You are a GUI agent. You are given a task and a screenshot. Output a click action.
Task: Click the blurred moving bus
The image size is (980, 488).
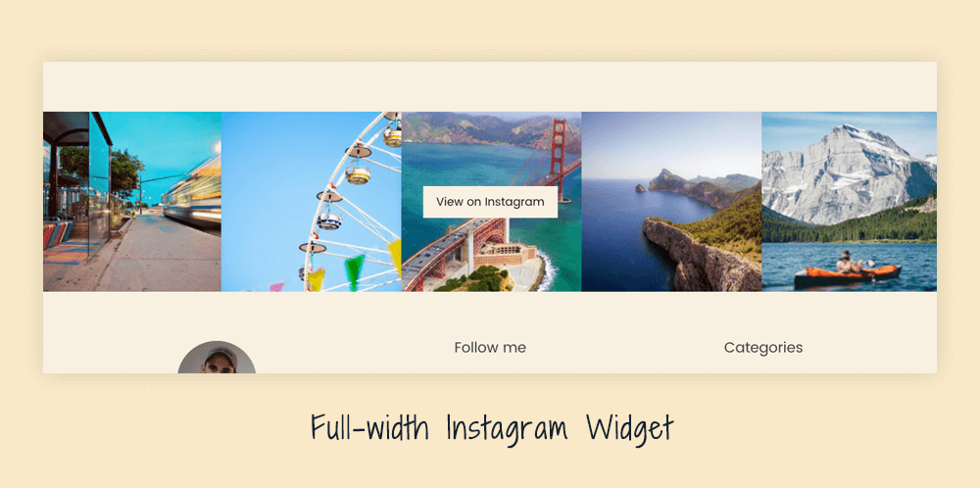tap(192, 190)
